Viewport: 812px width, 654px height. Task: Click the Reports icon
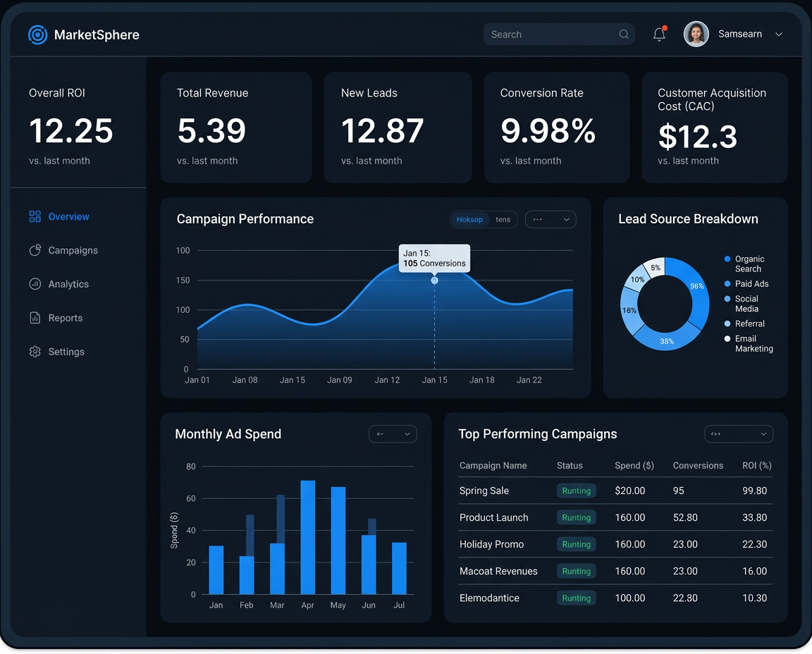(x=34, y=318)
